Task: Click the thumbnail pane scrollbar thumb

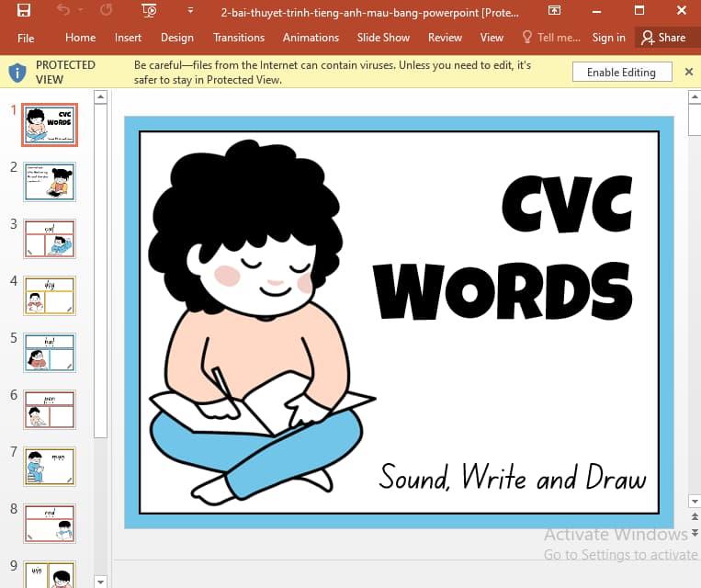Action: (x=100, y=271)
